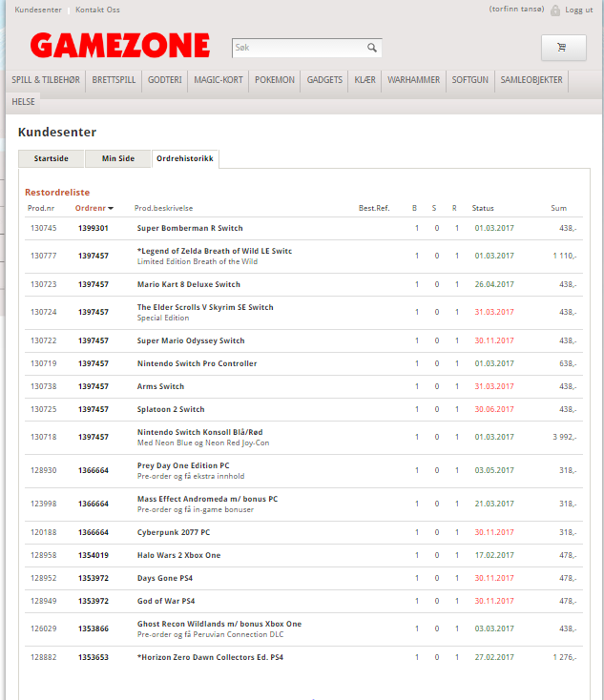Sort by Prod.beskrivelse column header
This screenshot has height=700, width=604.
(x=163, y=208)
